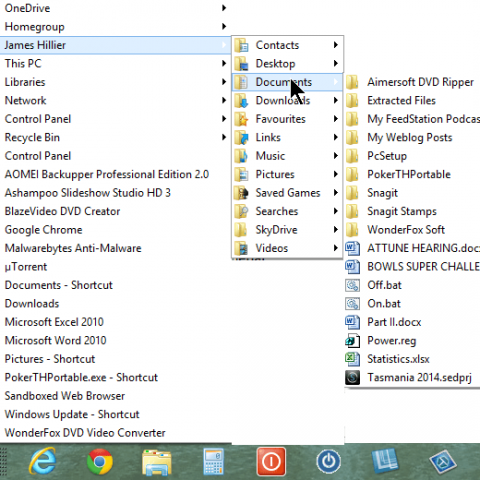The height and width of the screenshot is (480, 480).
Task: Open Statistics.xlsx Excel file icon
Action: (x=352, y=359)
